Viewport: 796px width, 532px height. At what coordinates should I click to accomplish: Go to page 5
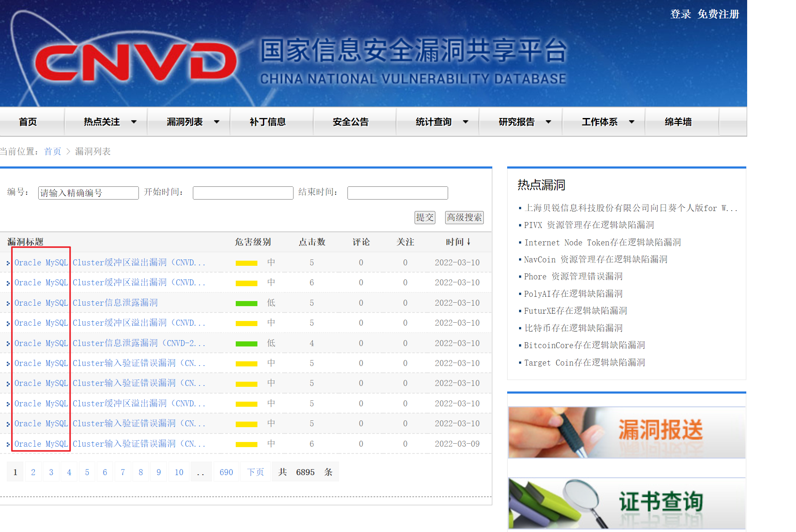coord(87,472)
